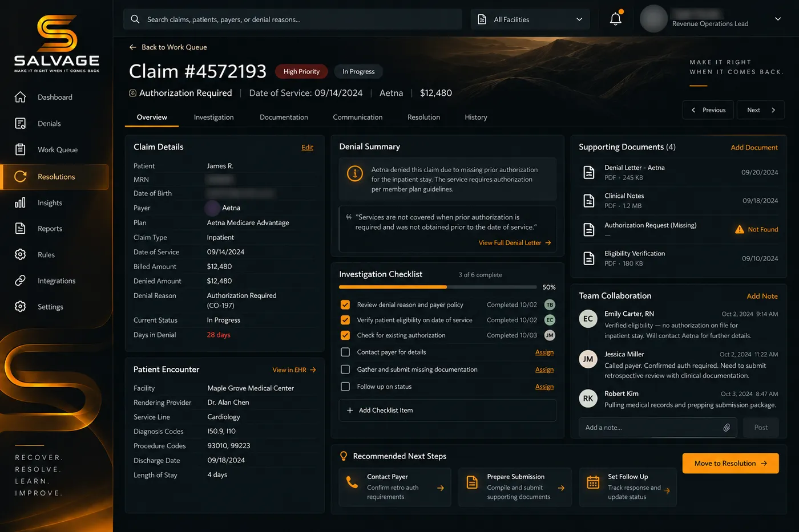799x532 pixels.
Task: Click the search magnifier icon
Action: 135,19
